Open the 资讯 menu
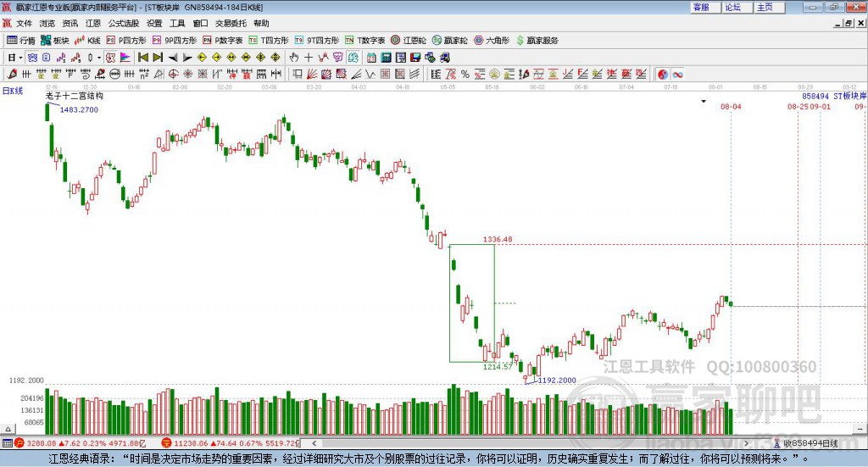The height and width of the screenshot is (467, 868). pyautogui.click(x=70, y=23)
